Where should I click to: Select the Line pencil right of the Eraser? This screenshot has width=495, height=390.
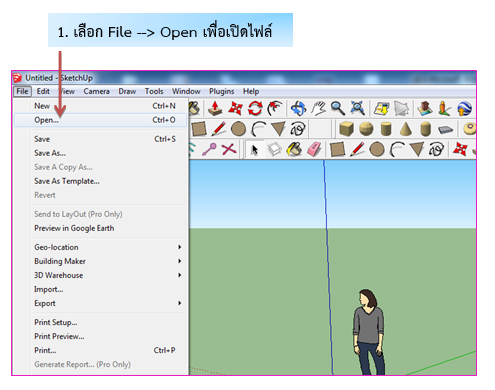(357, 149)
